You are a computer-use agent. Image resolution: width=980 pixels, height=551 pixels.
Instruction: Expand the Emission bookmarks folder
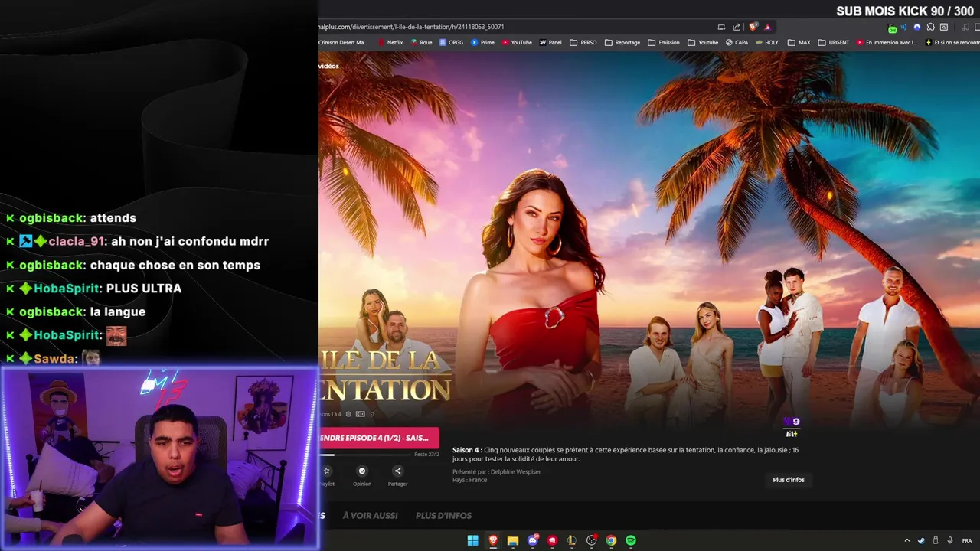(664, 43)
